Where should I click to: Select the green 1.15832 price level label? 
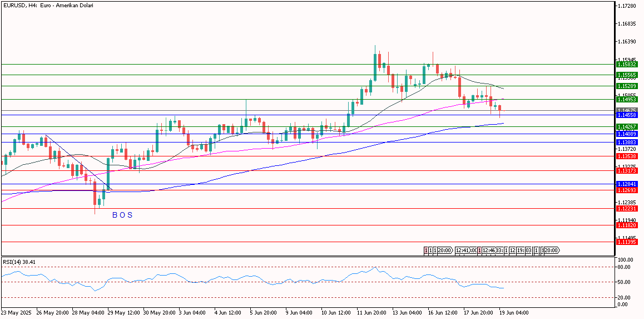[627, 64]
